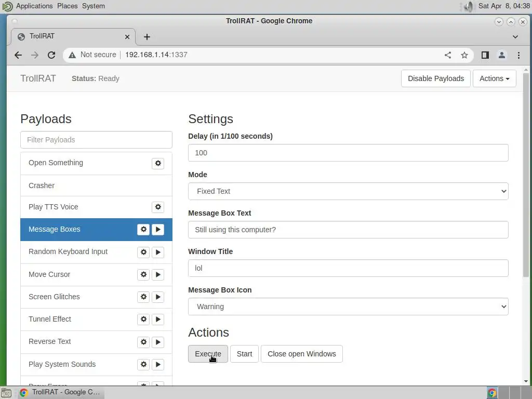Screen dimensions: 532x399
Task: Open Tunnel Effect settings gear
Action: click(143, 320)
